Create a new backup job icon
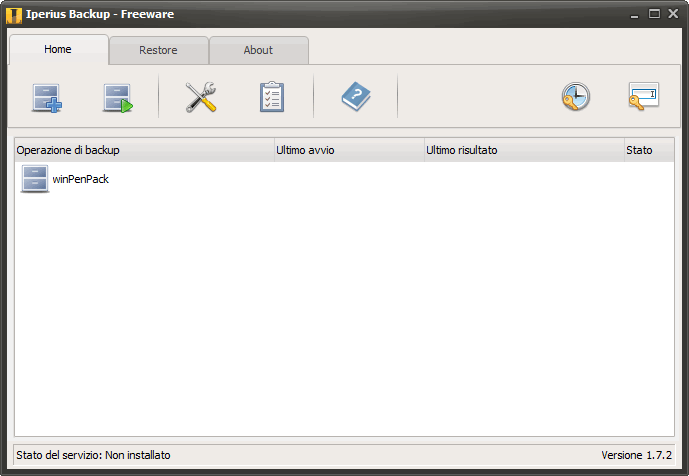This screenshot has width=689, height=476. pos(47,98)
